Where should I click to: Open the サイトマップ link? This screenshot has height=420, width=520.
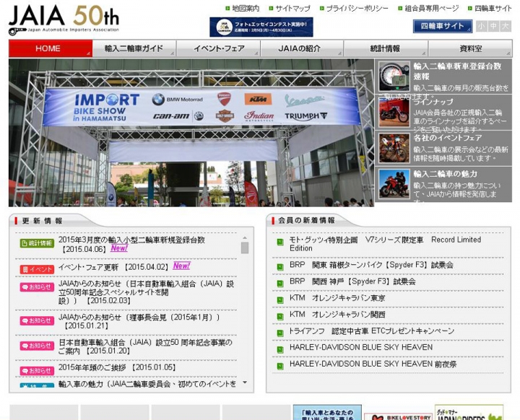click(292, 8)
